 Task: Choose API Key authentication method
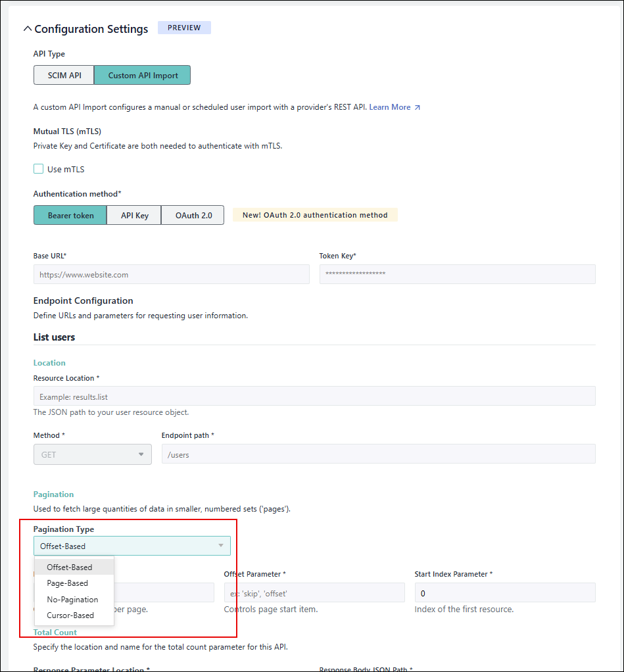134,216
